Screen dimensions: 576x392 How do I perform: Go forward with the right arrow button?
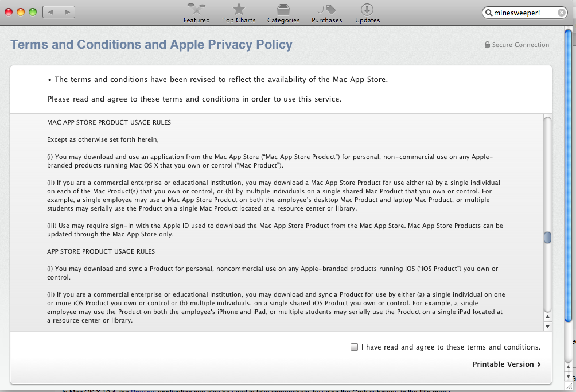click(x=67, y=12)
